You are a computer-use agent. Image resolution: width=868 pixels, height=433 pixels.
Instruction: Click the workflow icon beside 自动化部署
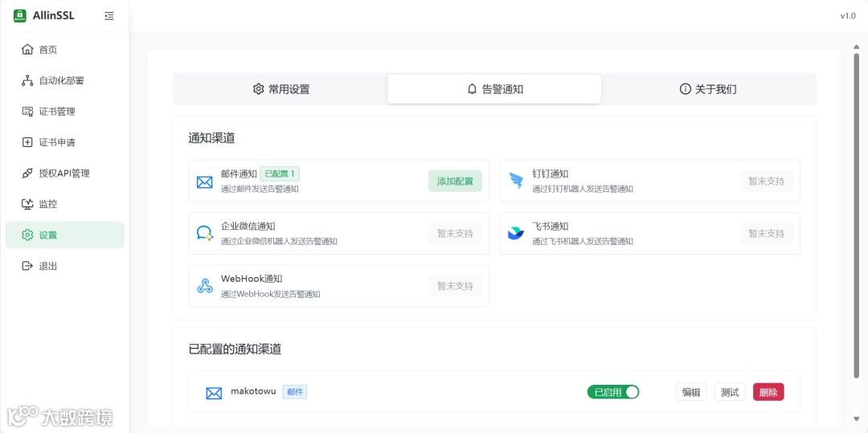27,81
